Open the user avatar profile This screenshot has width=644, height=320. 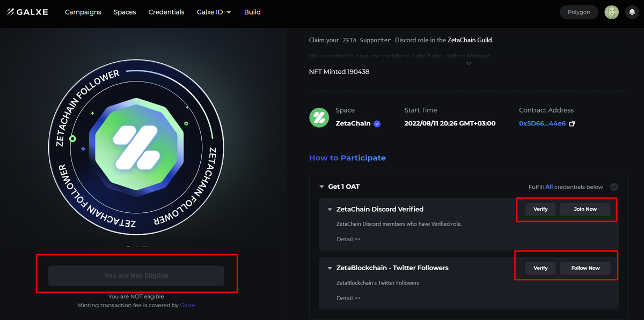click(611, 12)
